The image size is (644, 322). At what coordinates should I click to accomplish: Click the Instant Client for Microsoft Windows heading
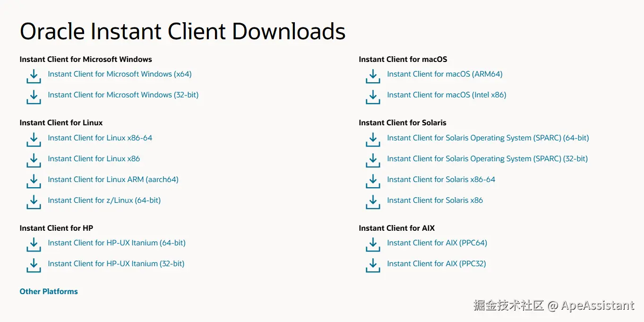(86, 60)
